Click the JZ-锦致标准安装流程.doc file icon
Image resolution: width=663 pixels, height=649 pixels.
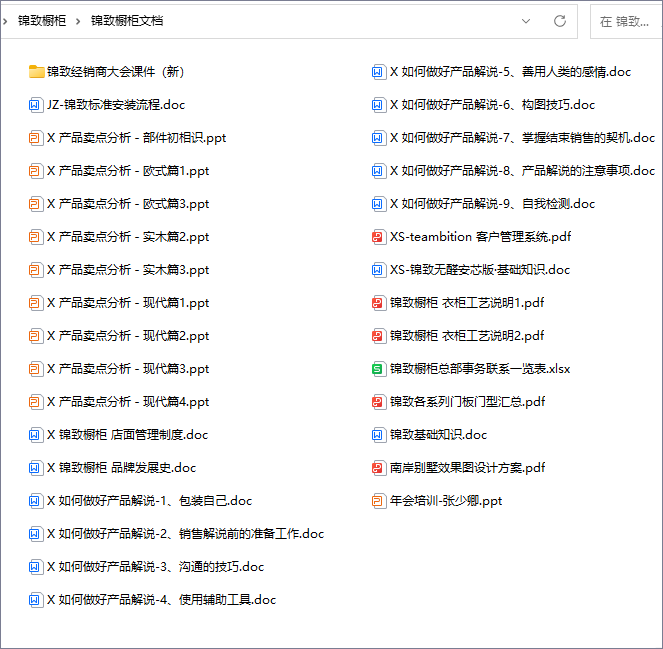(x=37, y=105)
